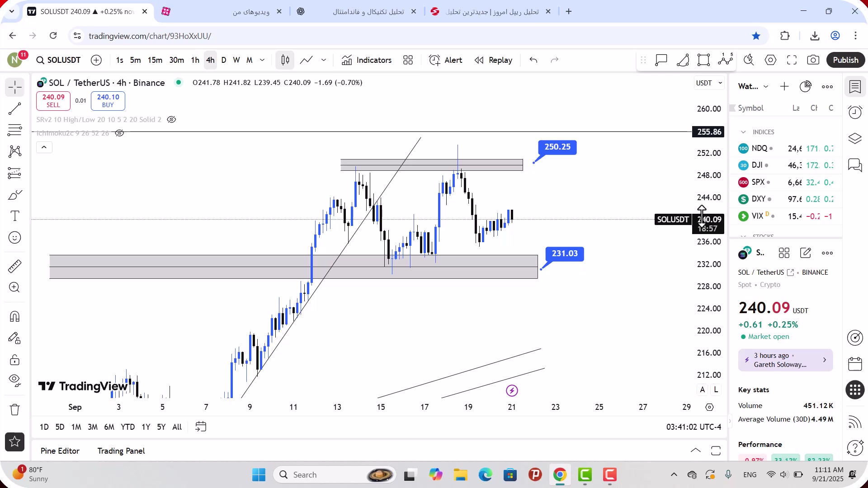This screenshot has width=868, height=488.
Task: Switch to 1s timeframe
Action: [119, 60]
